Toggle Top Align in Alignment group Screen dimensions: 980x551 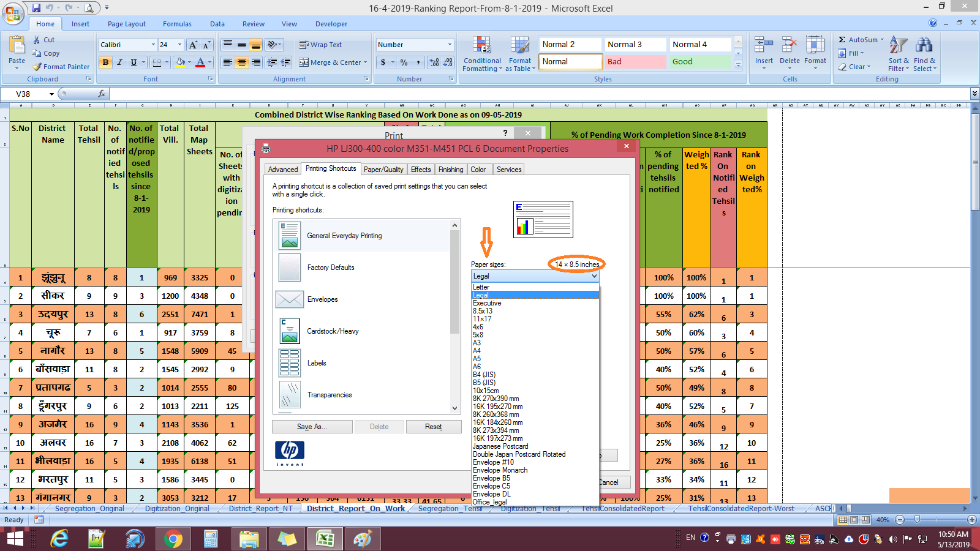pyautogui.click(x=228, y=45)
